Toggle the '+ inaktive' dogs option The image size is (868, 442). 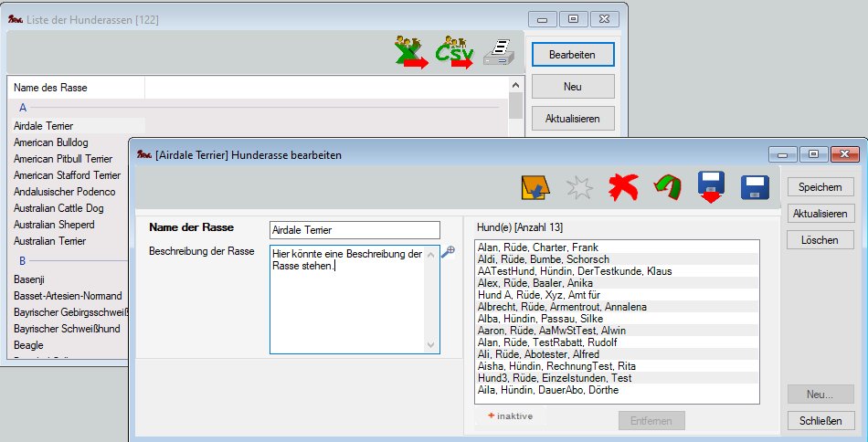tap(510, 416)
